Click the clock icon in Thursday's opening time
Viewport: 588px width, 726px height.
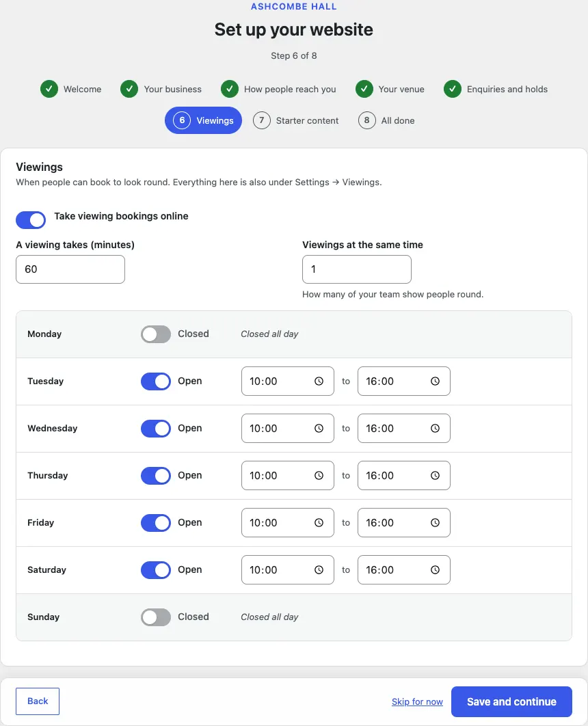[x=319, y=476]
